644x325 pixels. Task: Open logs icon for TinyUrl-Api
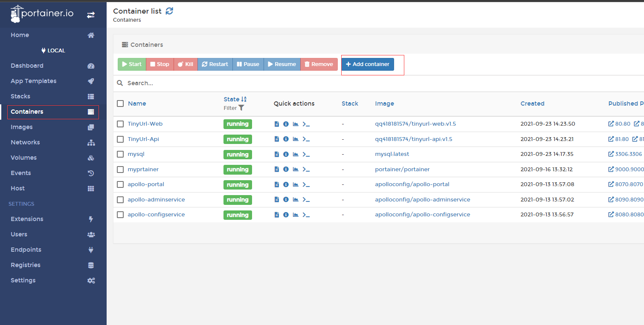click(x=277, y=139)
